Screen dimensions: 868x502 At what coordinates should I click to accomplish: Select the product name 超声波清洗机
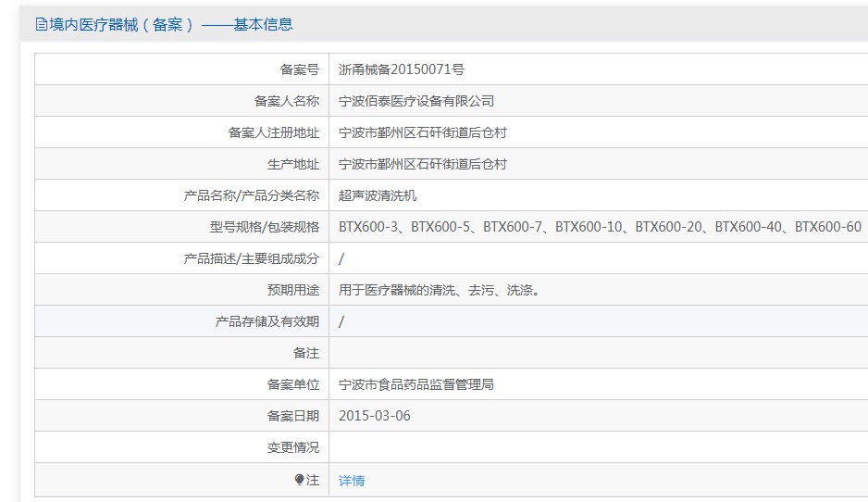coord(378,195)
